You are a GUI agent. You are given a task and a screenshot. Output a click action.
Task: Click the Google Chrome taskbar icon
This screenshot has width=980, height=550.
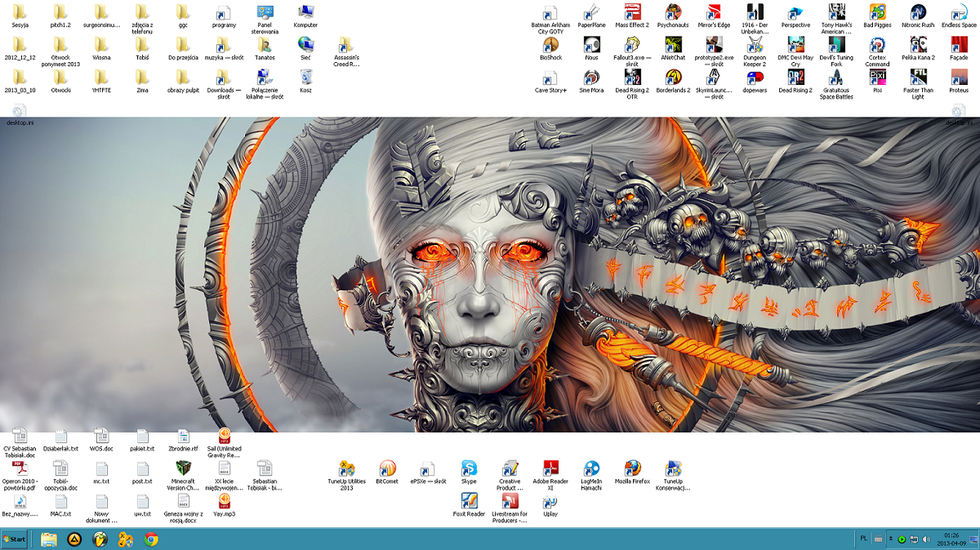point(151,539)
